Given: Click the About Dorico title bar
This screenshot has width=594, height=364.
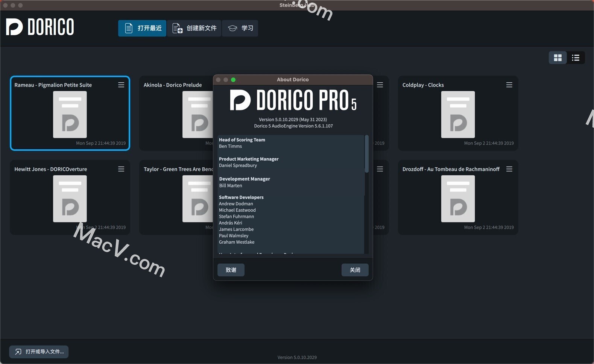Looking at the screenshot, I should [293, 80].
